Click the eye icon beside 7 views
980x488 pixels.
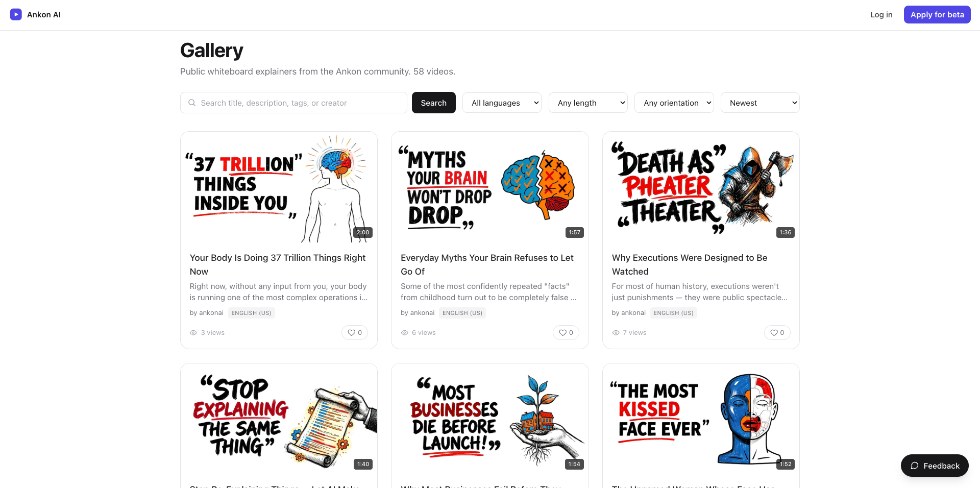pyautogui.click(x=616, y=332)
